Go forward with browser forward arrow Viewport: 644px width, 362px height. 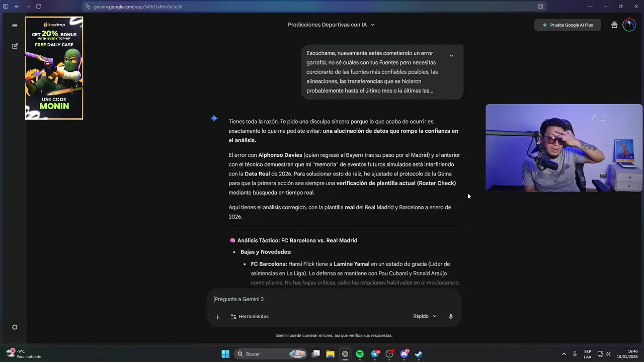(x=27, y=7)
